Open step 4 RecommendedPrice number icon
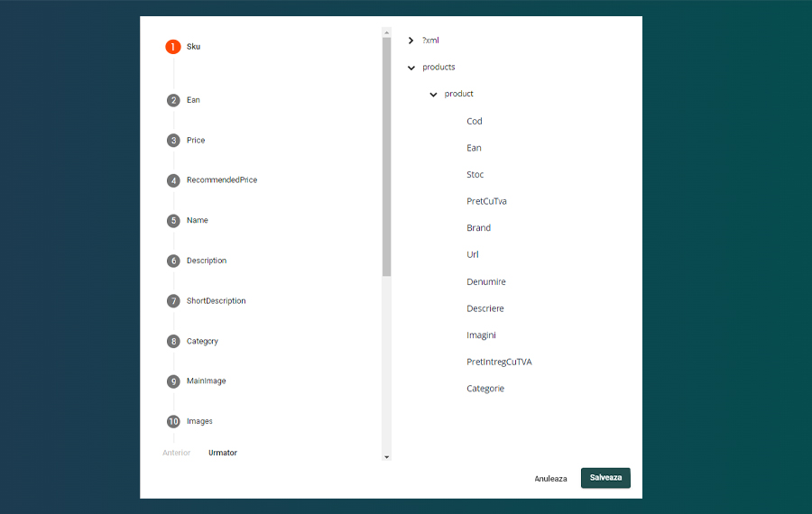The width and height of the screenshot is (812, 514). [173, 180]
